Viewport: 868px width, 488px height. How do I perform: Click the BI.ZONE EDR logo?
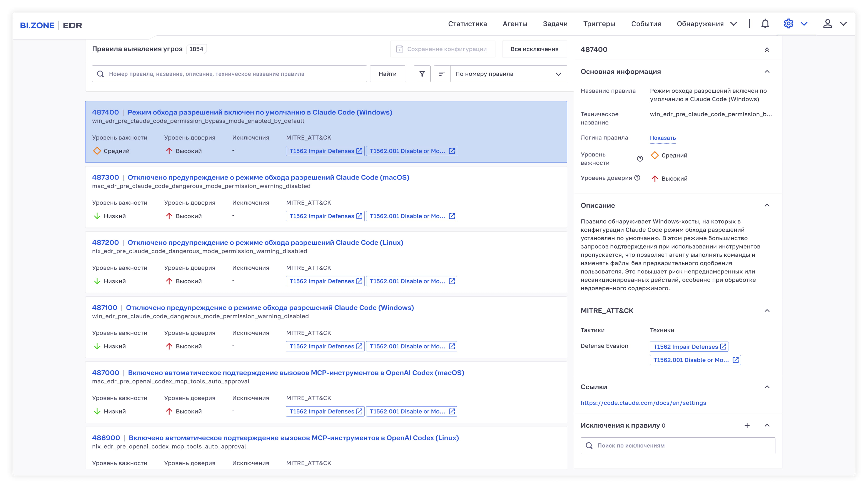tap(51, 25)
